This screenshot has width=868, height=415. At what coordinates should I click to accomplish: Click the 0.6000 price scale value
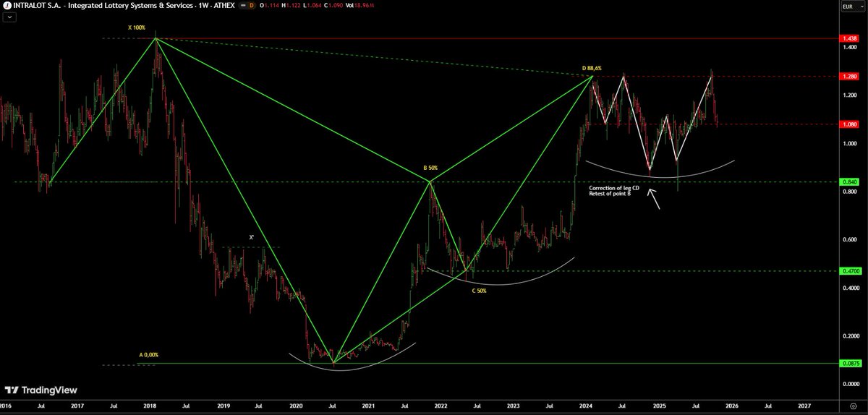pos(850,239)
